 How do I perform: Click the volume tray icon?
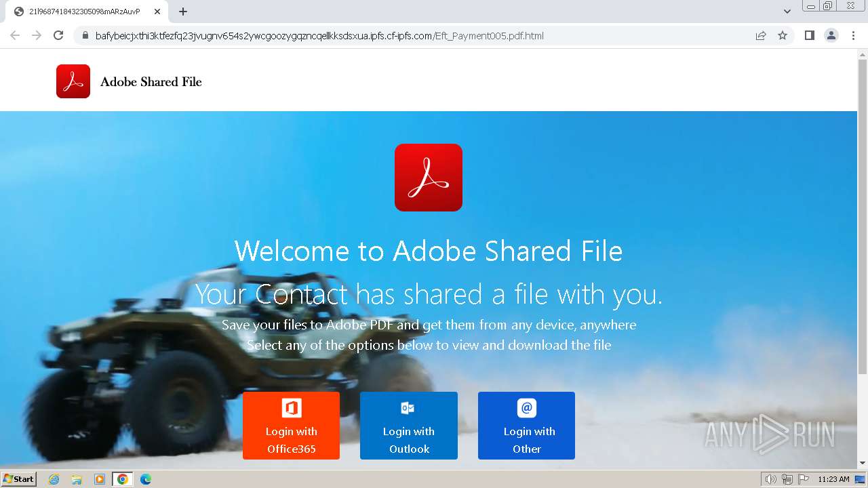click(771, 479)
